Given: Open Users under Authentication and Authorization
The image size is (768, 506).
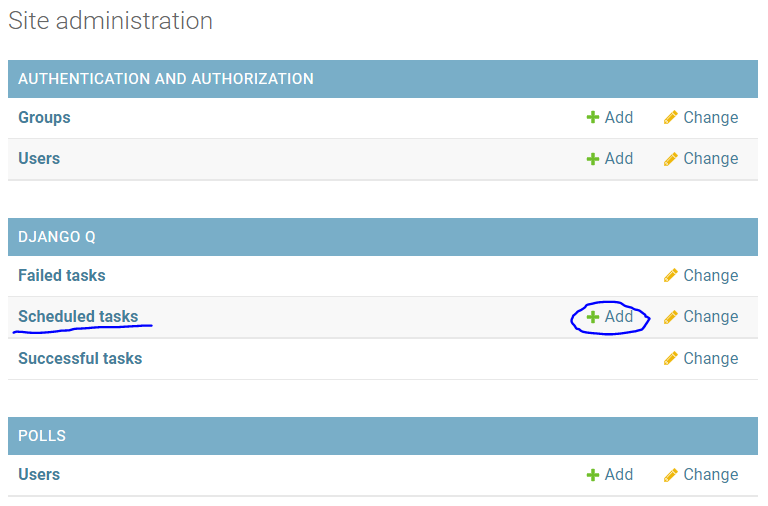Looking at the screenshot, I should (39, 159).
